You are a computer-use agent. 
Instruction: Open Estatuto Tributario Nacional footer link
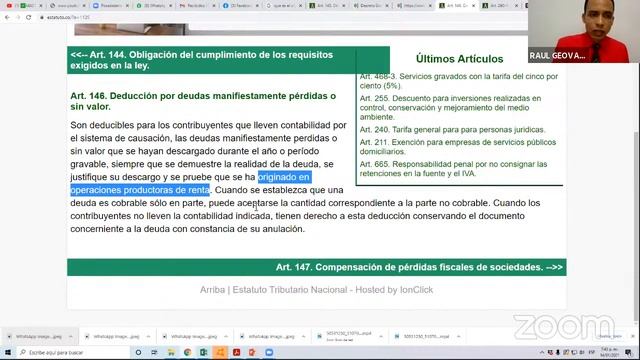(x=290, y=290)
